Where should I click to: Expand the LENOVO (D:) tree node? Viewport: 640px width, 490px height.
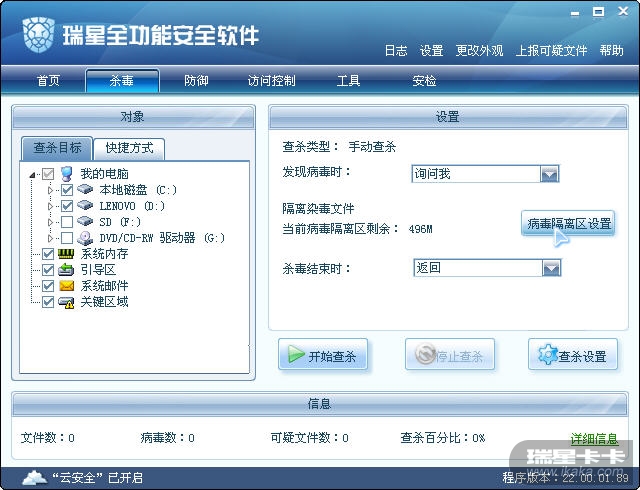point(50,206)
